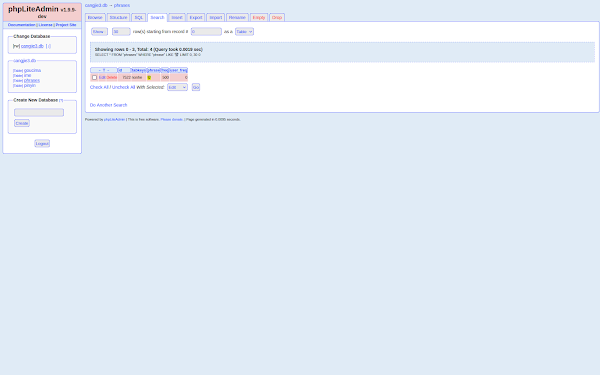Tick the result row checkbox
600x375 pixels.
pyautogui.click(x=95, y=78)
